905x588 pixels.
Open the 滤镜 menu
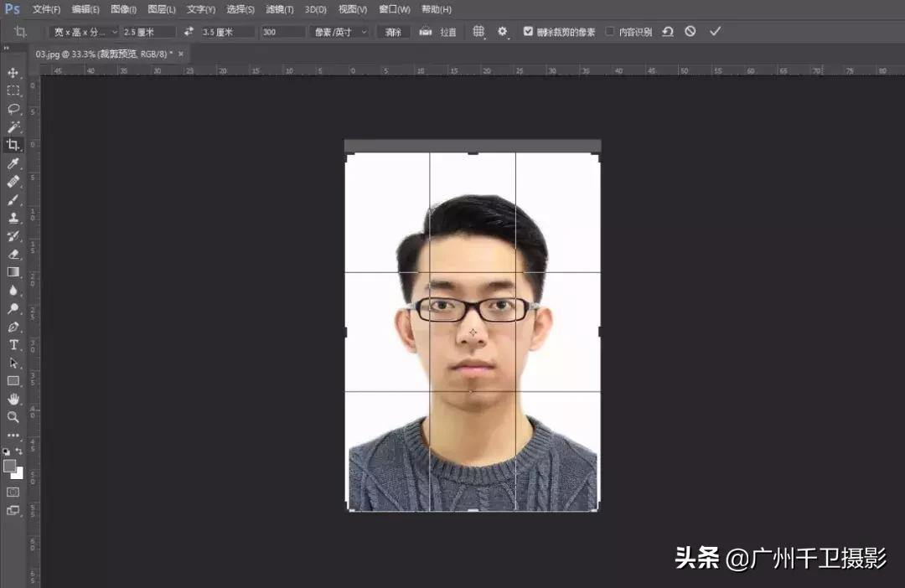tap(278, 9)
